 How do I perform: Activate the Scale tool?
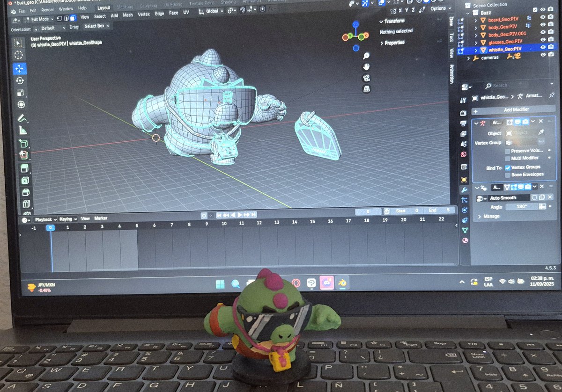(x=20, y=93)
